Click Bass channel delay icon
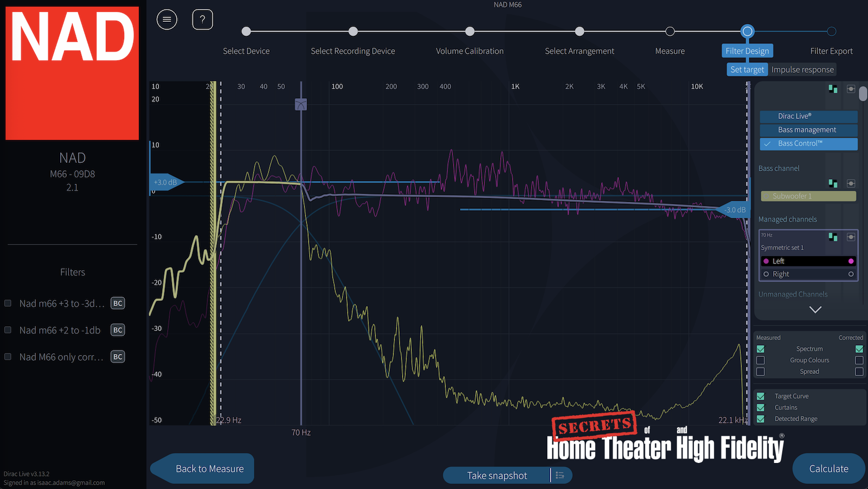 851,183
